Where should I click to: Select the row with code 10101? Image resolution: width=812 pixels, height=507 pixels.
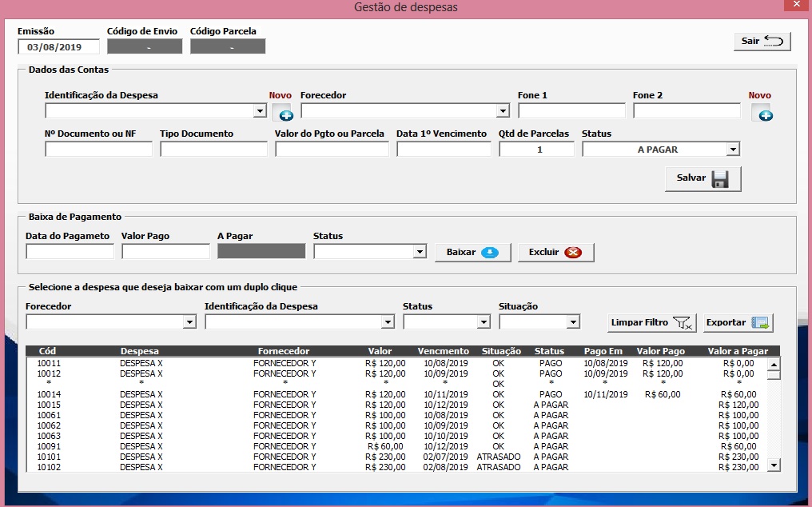click(397, 457)
